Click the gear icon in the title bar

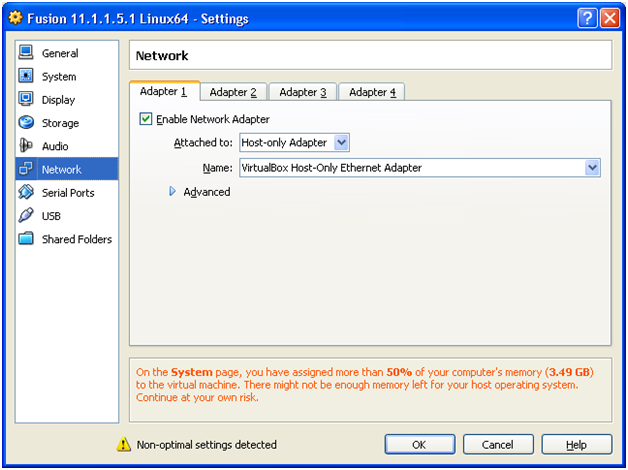(x=15, y=18)
